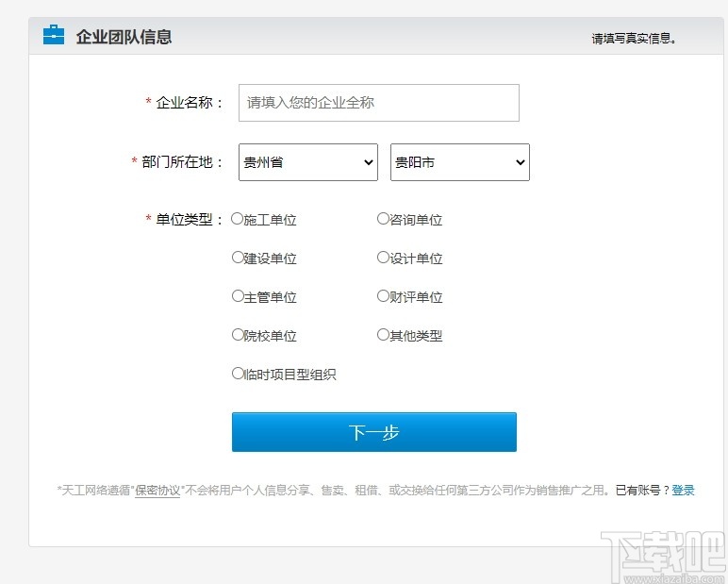Choose 临时项目型组织 radio button
728x584 pixels.
click(x=238, y=373)
